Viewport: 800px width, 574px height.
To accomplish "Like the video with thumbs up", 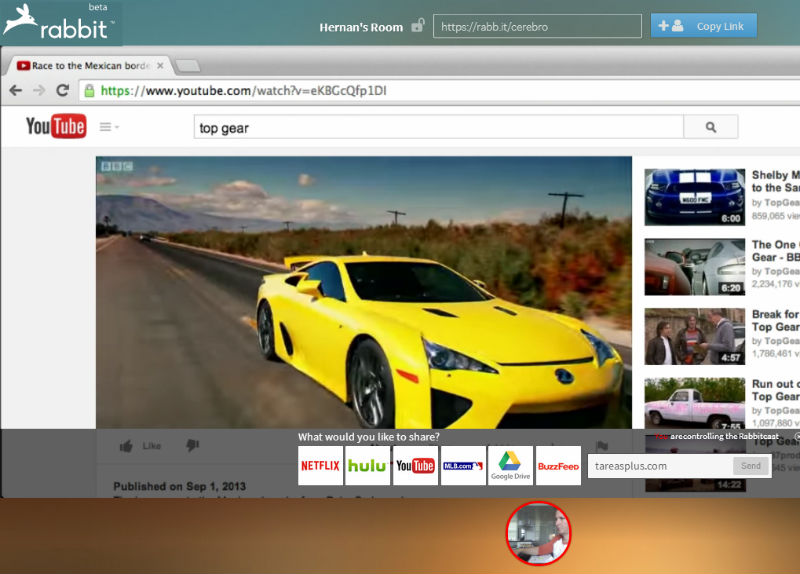I will (x=127, y=446).
